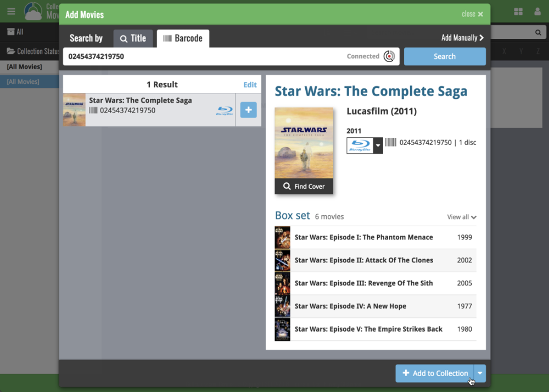The width and height of the screenshot is (549, 392).
Task: Switch to grid view in the background window
Action: coord(518,12)
